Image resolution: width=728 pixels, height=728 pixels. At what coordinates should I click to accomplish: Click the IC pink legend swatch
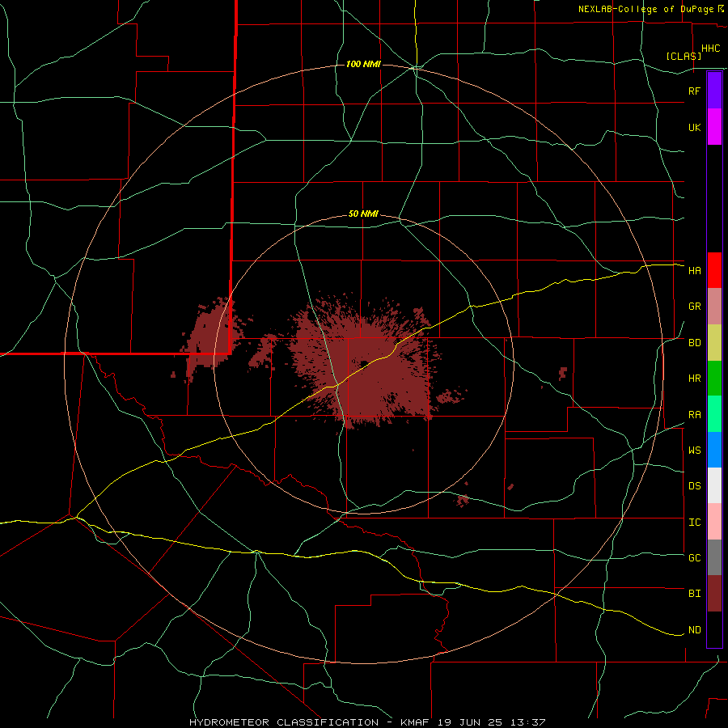tap(714, 522)
